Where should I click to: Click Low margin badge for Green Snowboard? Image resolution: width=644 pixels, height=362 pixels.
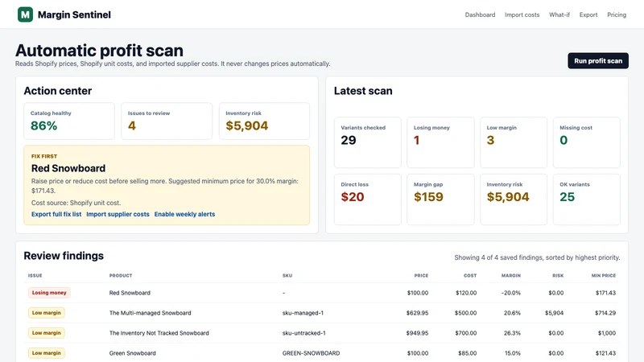coord(47,353)
